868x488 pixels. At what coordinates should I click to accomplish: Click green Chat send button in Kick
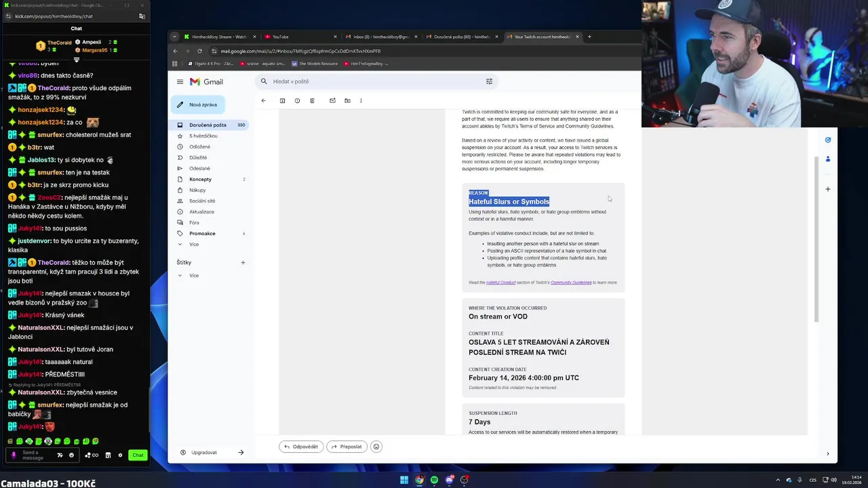click(138, 455)
